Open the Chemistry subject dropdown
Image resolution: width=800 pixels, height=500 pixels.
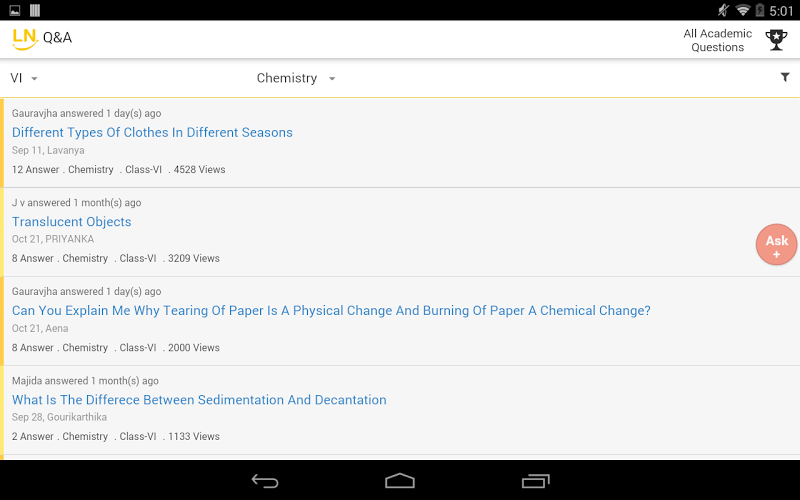(296, 78)
